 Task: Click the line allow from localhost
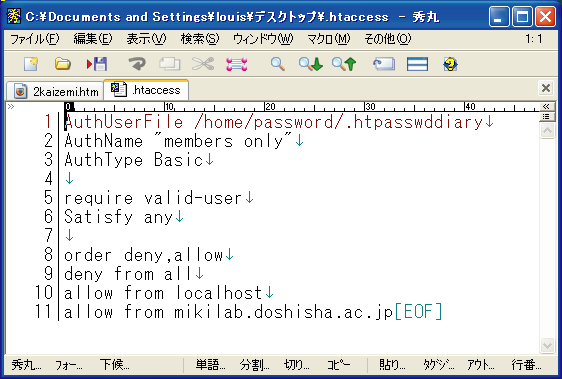pyautogui.click(x=163, y=293)
